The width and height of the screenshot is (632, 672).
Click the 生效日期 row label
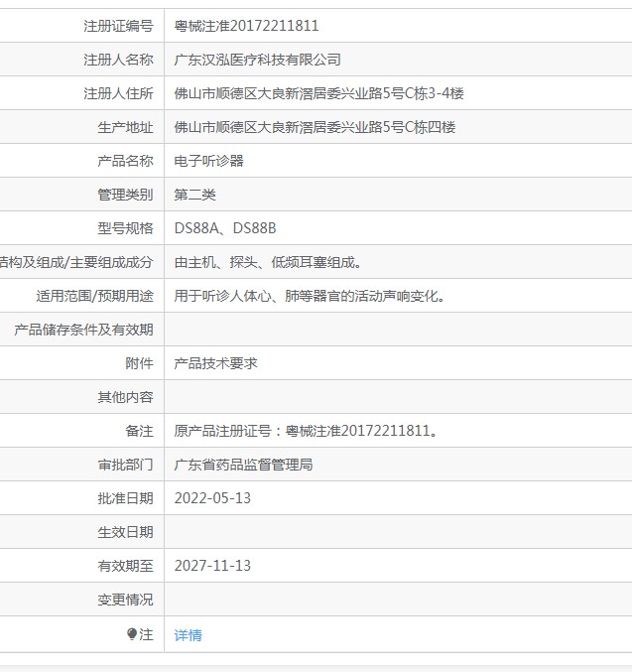coord(125,532)
